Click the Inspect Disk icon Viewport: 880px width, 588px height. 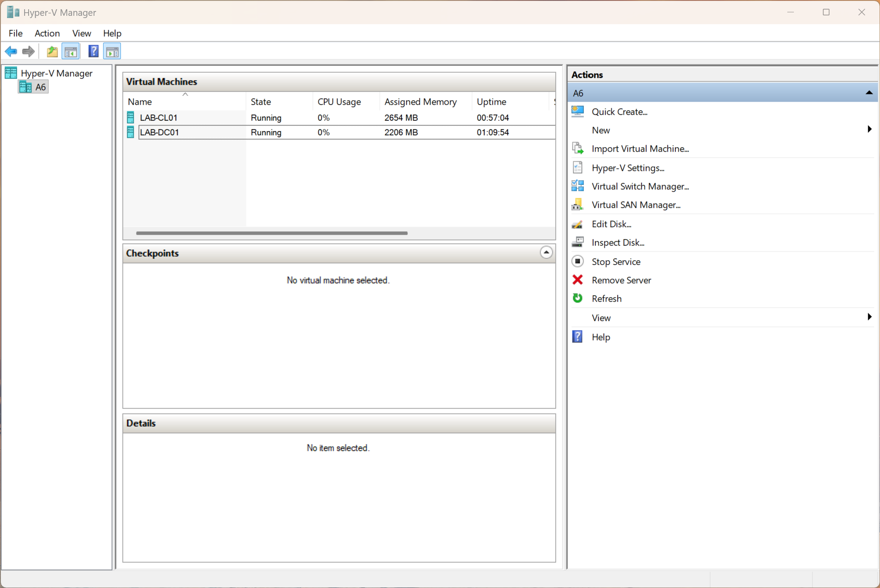click(x=578, y=243)
